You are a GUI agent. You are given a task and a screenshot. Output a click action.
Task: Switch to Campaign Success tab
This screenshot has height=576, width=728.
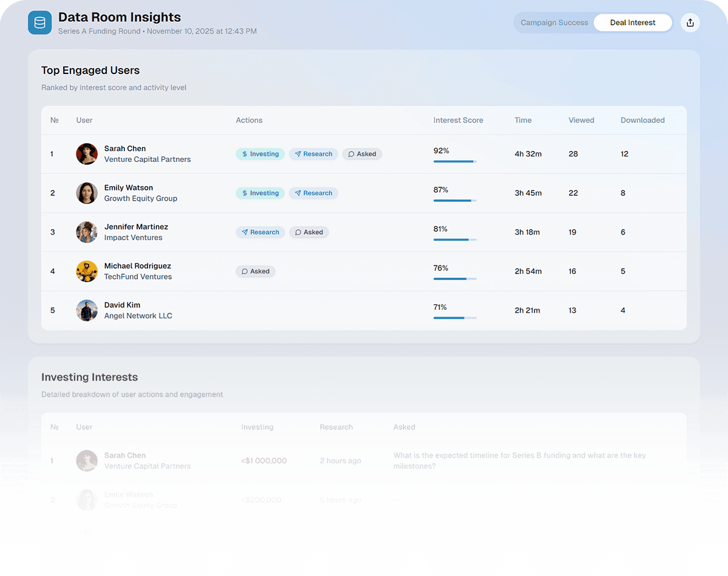click(554, 22)
